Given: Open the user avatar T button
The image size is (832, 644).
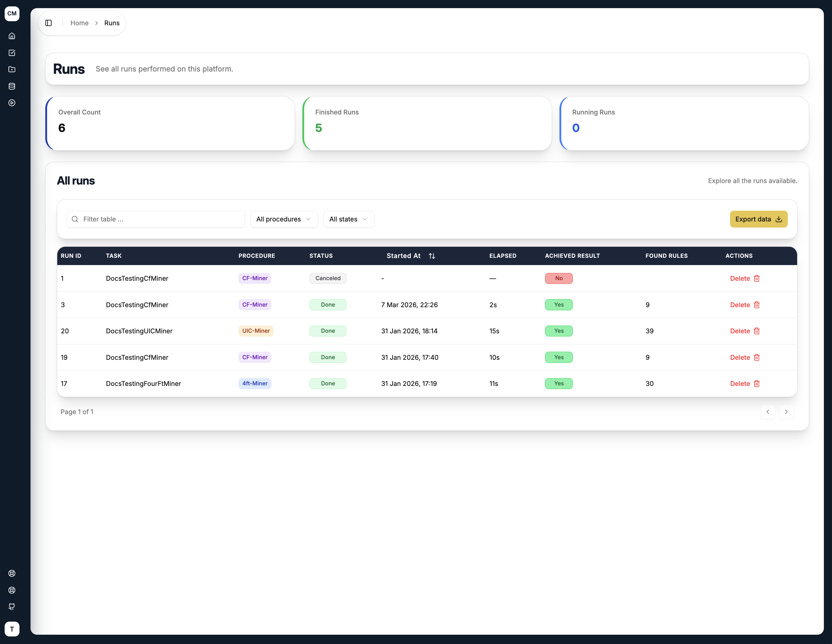Looking at the screenshot, I should pos(12,629).
